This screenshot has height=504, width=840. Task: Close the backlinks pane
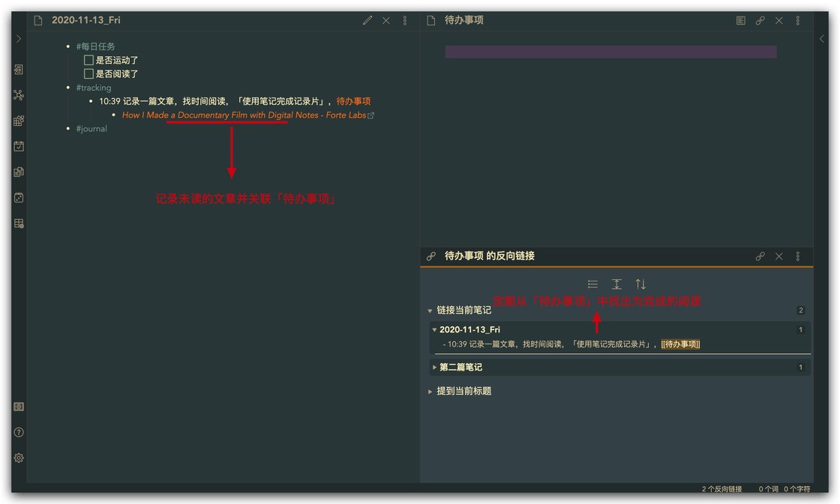[779, 256]
